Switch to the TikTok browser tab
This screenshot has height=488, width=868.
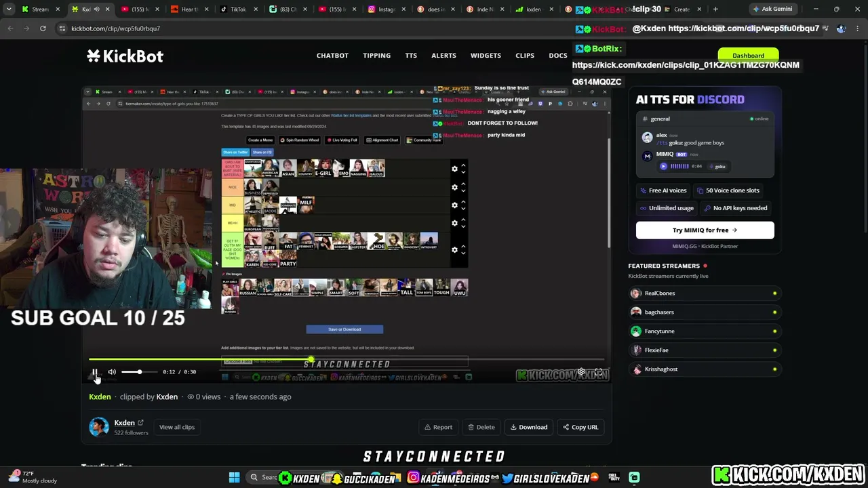coord(237,9)
